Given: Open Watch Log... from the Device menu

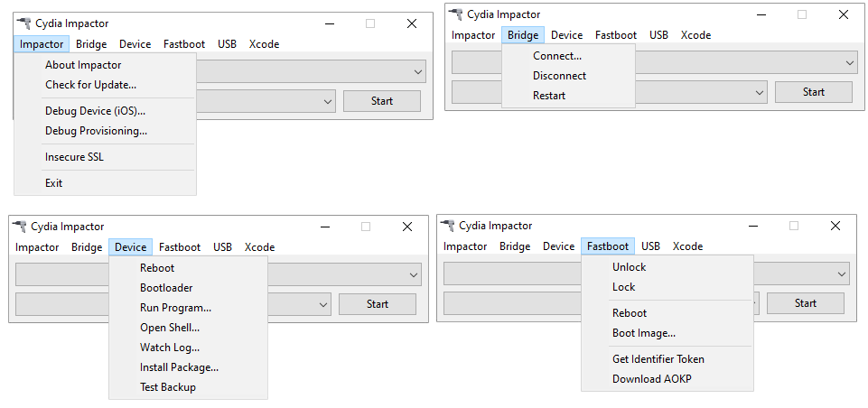Looking at the screenshot, I should [x=170, y=348].
